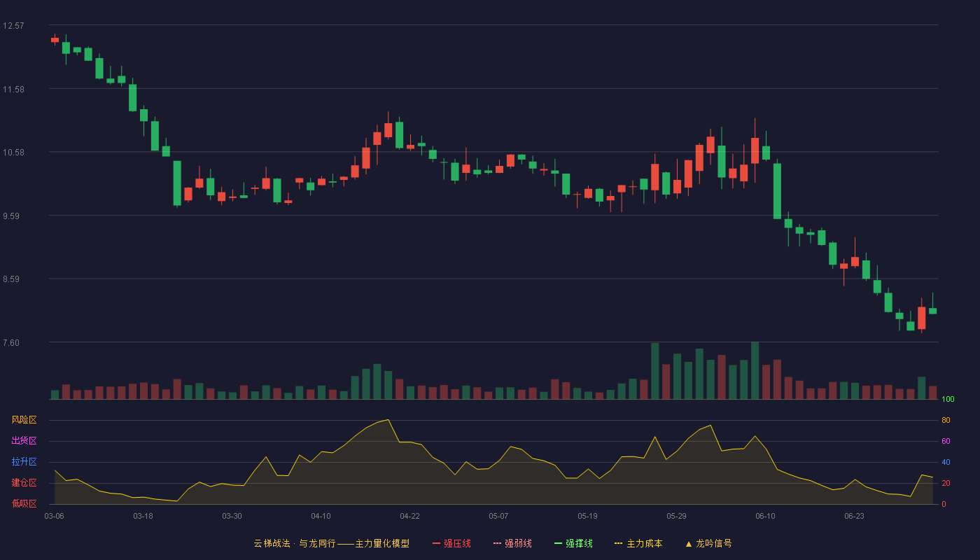Click the 06-23 date label
The image size is (980, 560).
pos(854,516)
